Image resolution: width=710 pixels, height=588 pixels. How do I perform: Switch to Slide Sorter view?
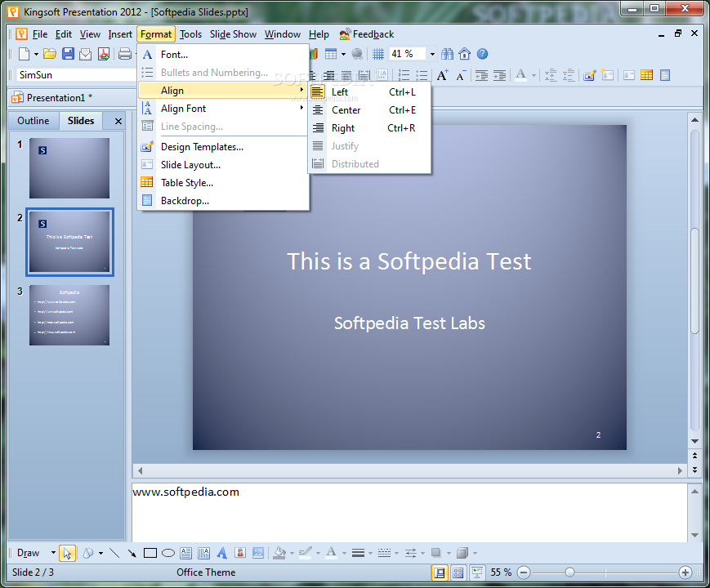click(458, 572)
